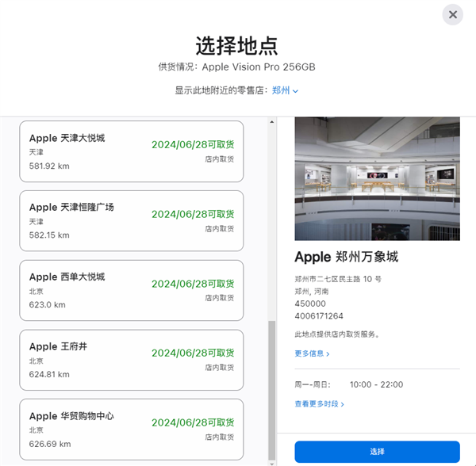Click the Apple 郑州万象城 store title
Screen dimensions: 476x466
(x=346, y=257)
